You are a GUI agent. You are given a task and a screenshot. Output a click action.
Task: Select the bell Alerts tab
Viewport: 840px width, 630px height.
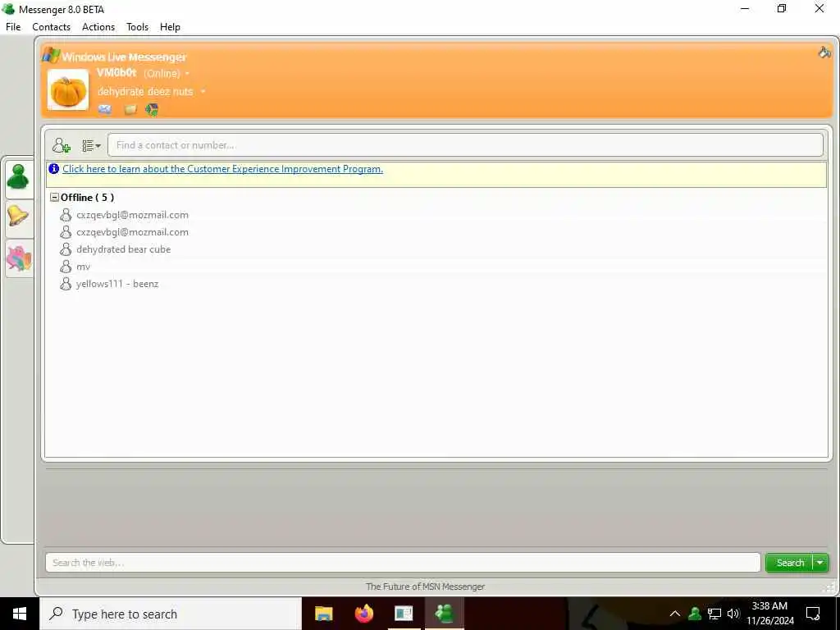[19, 217]
